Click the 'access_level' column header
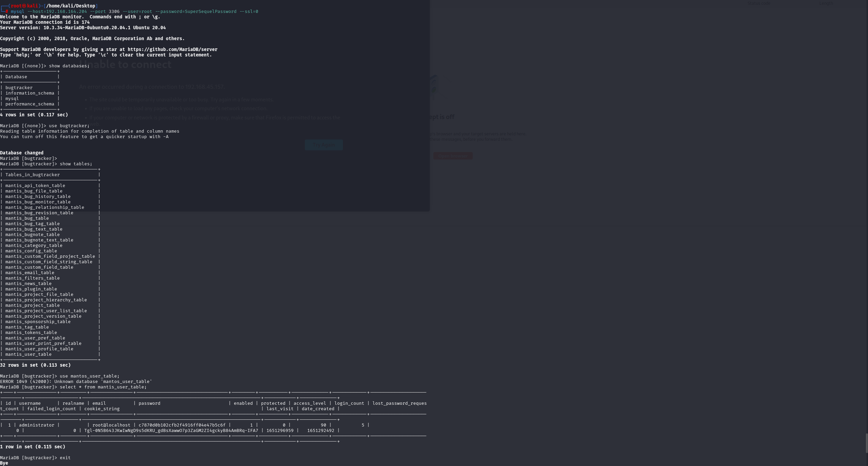The width and height of the screenshot is (868, 466). point(310,403)
